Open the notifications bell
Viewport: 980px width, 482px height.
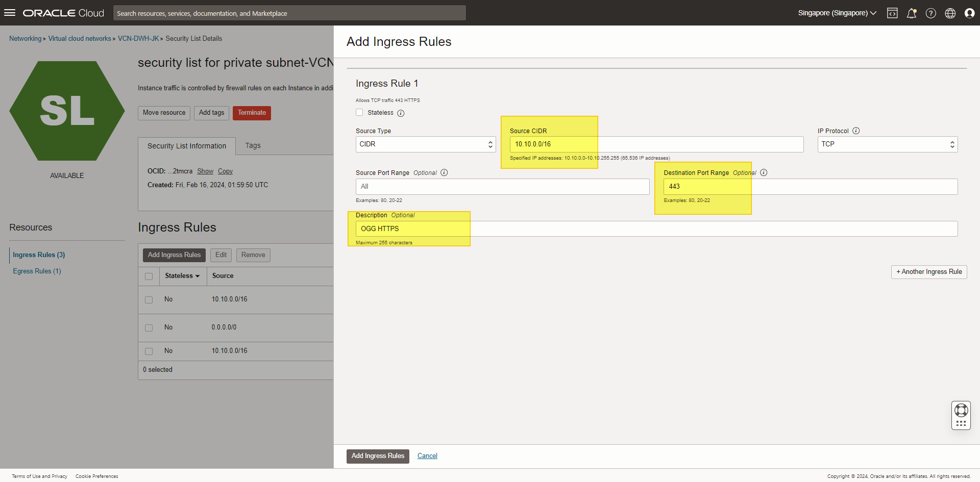click(x=912, y=13)
